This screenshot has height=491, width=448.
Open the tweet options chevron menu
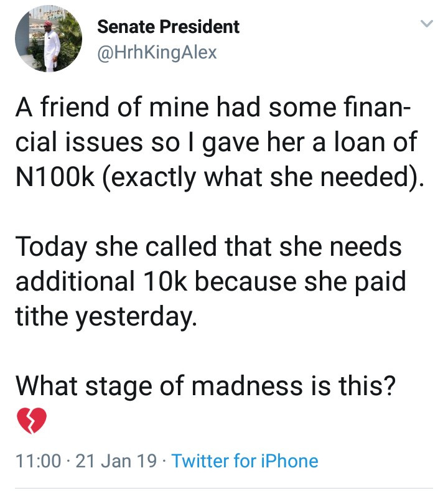pyautogui.click(x=426, y=24)
